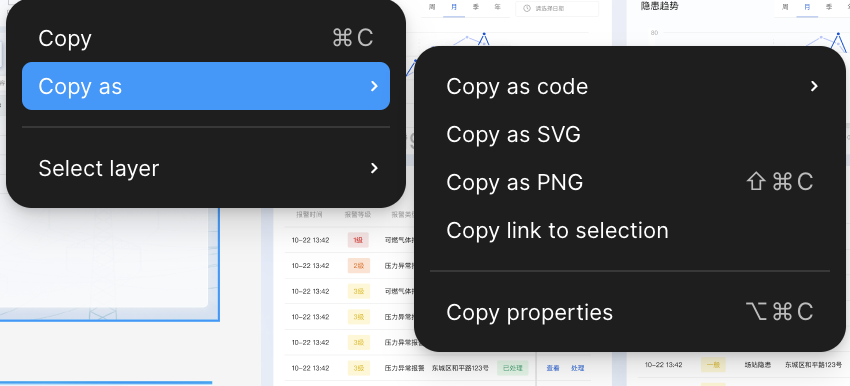The width and height of the screenshot is (850, 386).
Task: Switch left chart to the 季 tab
Action: coord(475,8)
